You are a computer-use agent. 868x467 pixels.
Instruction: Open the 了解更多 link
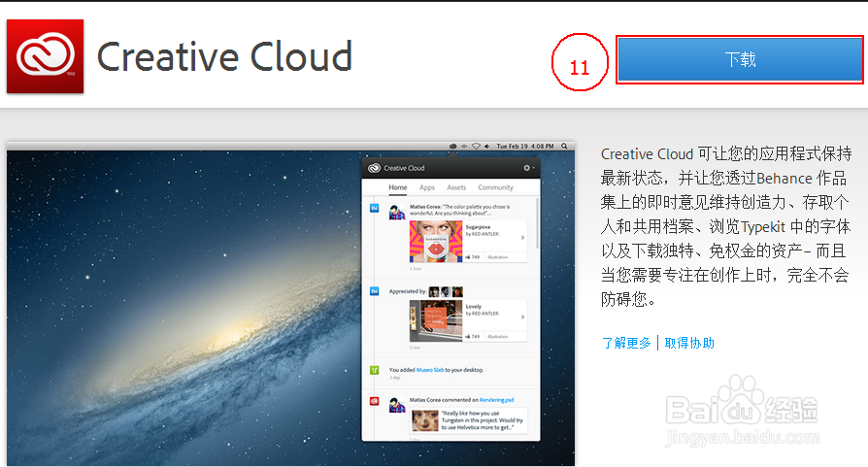626,343
